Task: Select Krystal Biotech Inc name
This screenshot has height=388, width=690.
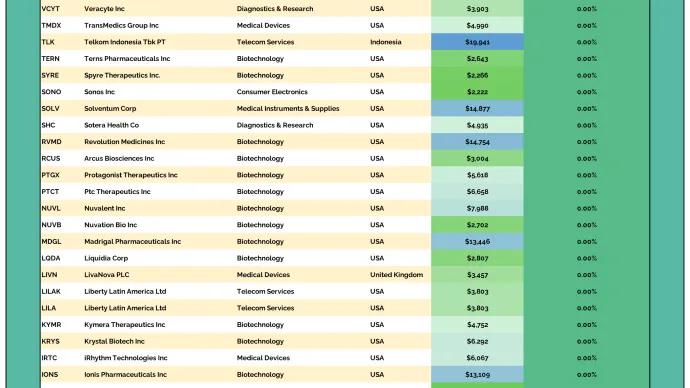Action: point(114,341)
